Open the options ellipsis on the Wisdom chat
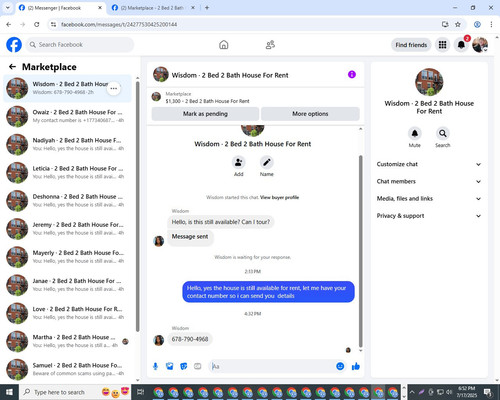 pyautogui.click(x=114, y=88)
